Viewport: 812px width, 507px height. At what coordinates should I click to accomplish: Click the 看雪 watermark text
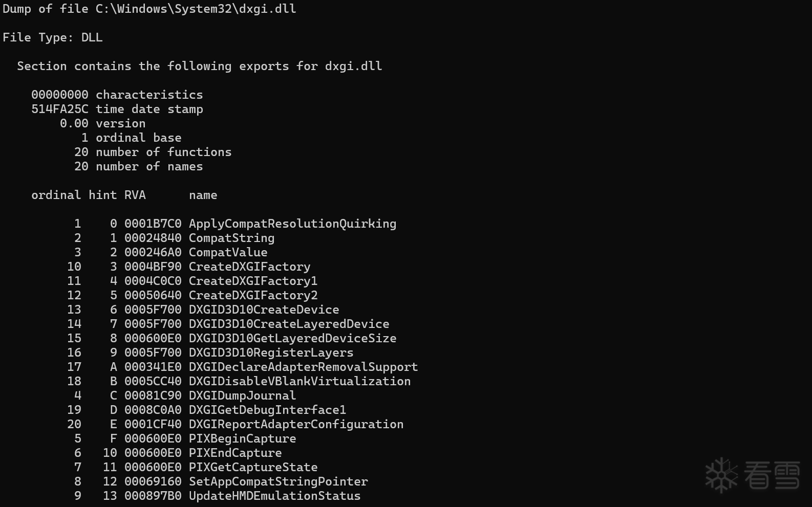click(772, 475)
